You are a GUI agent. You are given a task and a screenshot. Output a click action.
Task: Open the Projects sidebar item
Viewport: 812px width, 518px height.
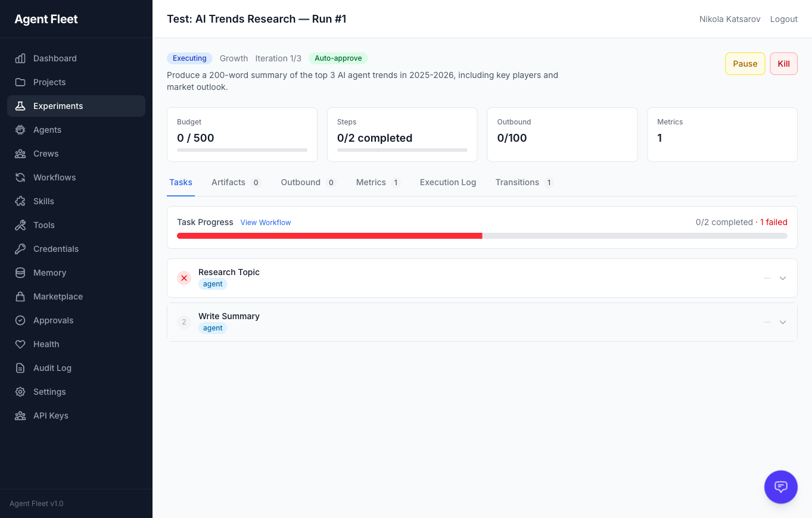pos(76,82)
